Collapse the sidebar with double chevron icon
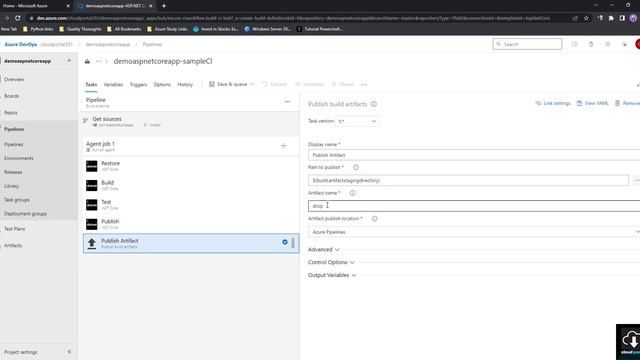The height and width of the screenshot is (360, 640). tap(69, 352)
